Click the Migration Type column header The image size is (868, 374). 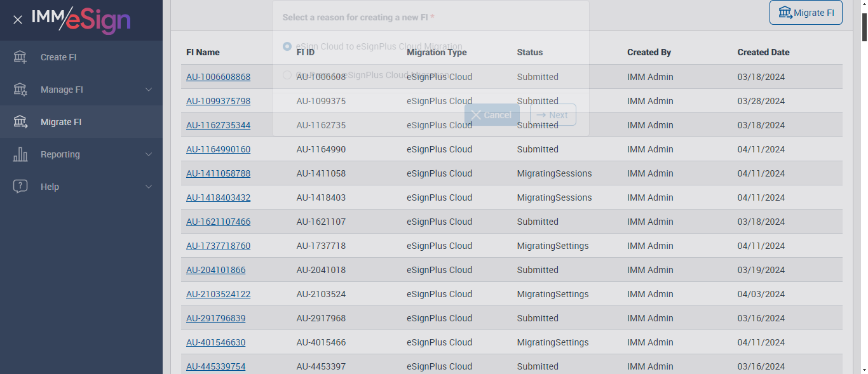coord(437,52)
